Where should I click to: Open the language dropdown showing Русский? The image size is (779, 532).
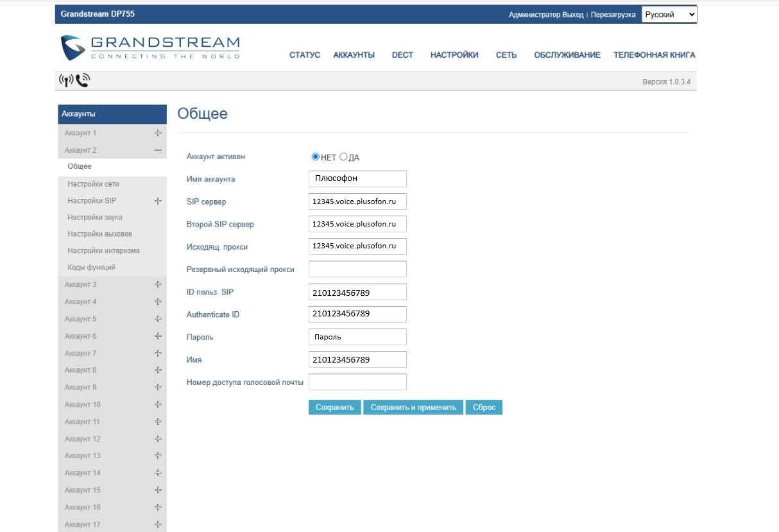[669, 14]
